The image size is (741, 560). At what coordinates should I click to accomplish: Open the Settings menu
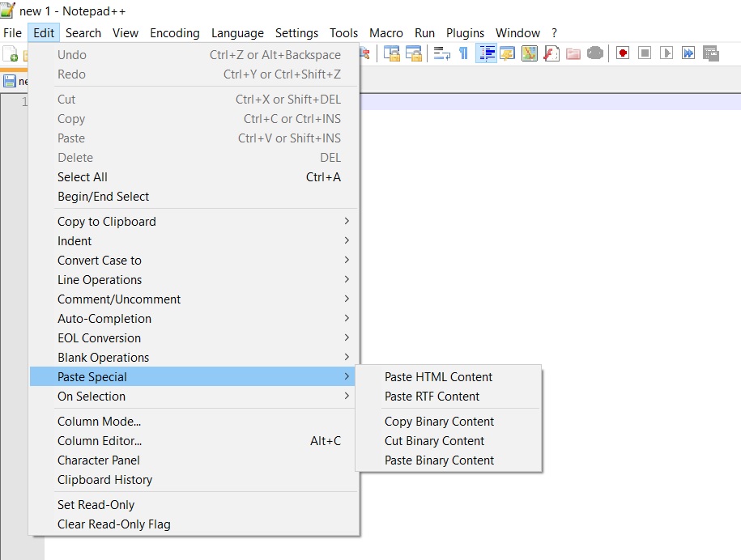click(x=296, y=33)
